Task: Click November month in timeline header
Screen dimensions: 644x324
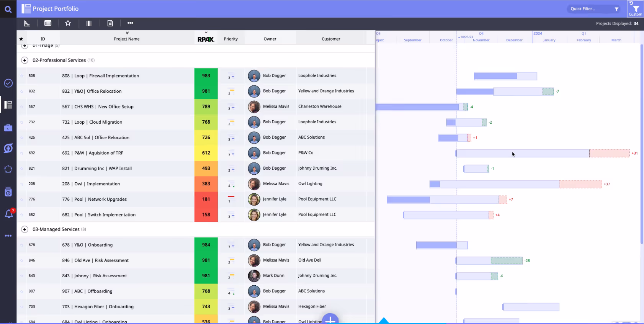Action: [x=481, y=40]
